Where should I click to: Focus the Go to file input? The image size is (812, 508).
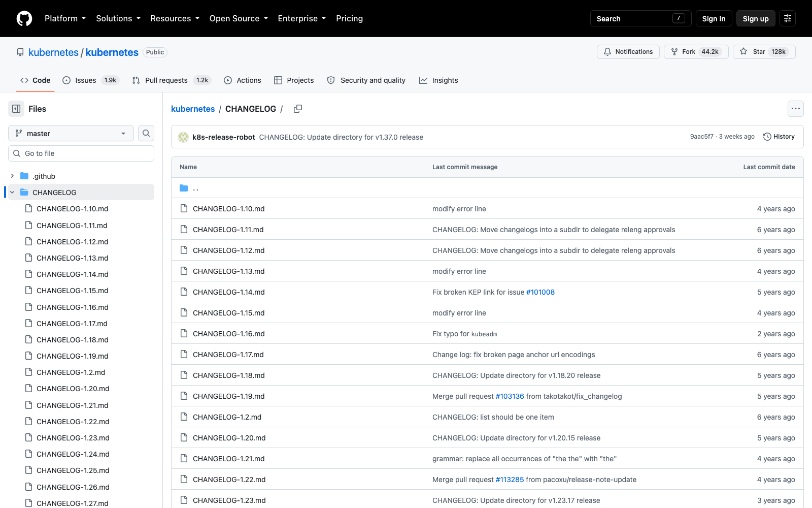pos(81,153)
